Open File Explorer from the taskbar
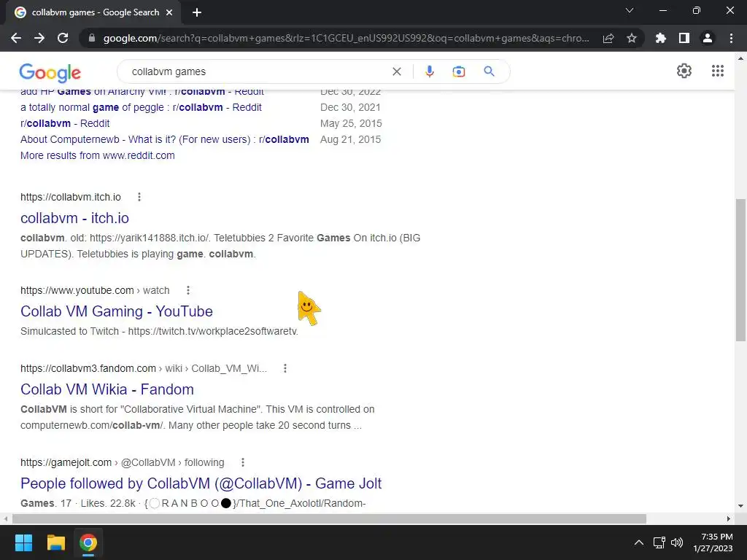The height and width of the screenshot is (560, 747). tap(55, 542)
